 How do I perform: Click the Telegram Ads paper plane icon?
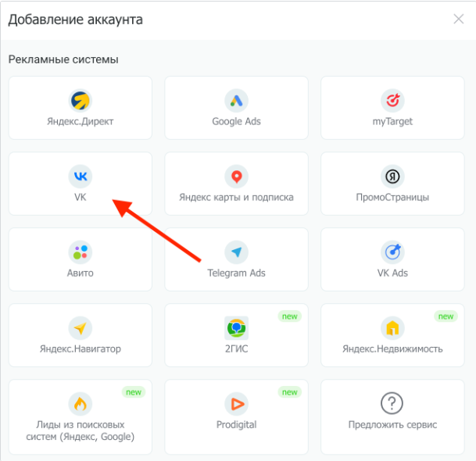pyautogui.click(x=236, y=252)
